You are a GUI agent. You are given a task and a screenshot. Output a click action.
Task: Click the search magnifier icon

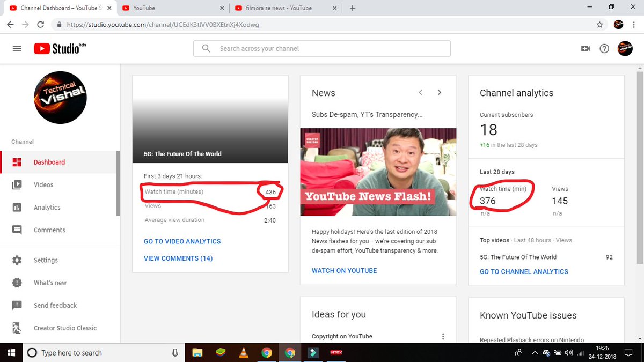206,48
